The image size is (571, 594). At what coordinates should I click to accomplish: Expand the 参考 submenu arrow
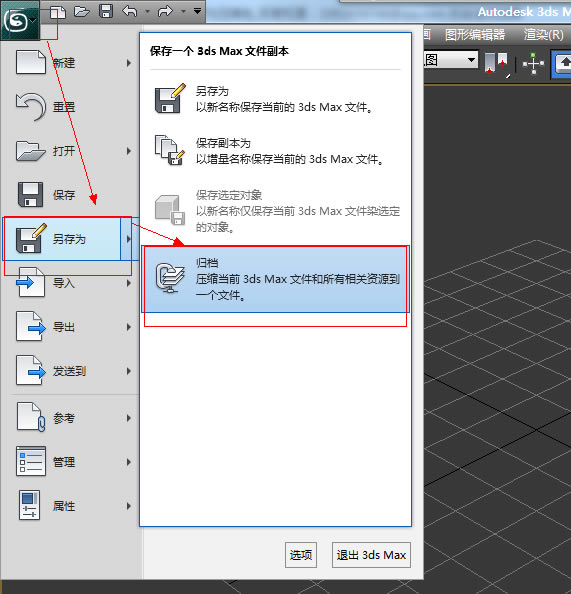[129, 418]
